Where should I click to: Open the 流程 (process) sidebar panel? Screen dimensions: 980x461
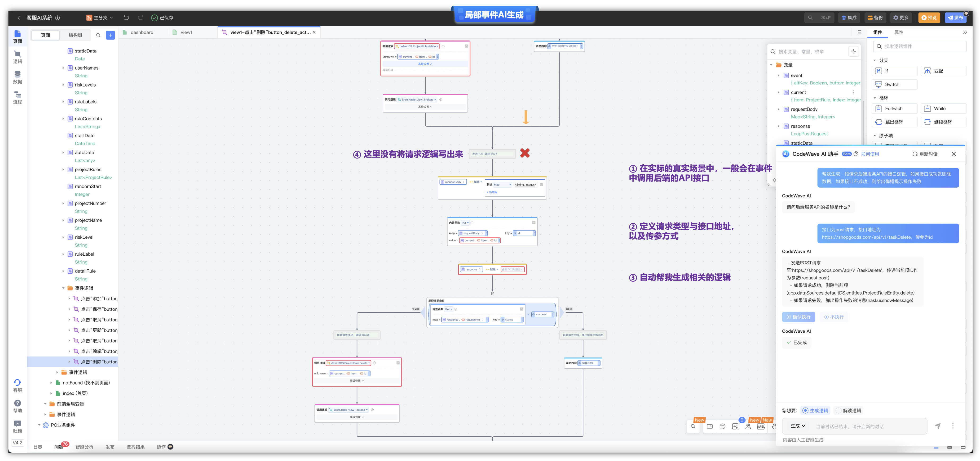click(x=17, y=98)
